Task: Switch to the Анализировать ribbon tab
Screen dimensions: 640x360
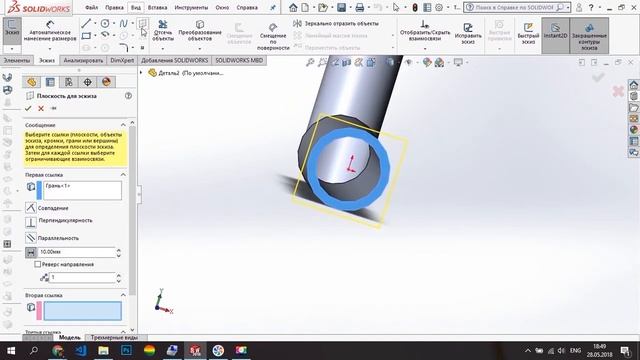Action: point(83,60)
